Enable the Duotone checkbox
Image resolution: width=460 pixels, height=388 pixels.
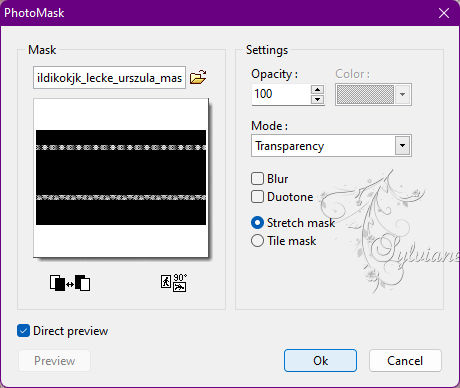coord(257,197)
